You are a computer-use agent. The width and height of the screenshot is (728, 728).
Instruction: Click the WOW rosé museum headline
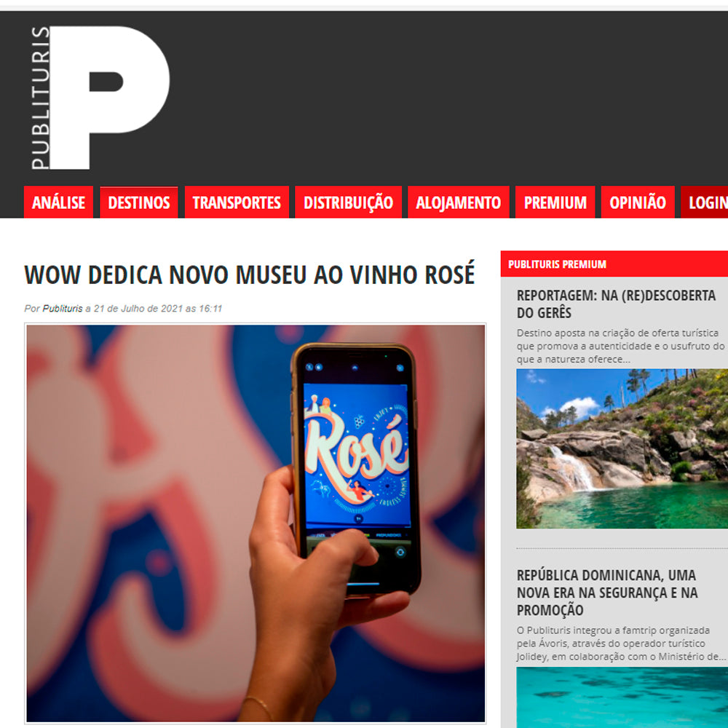pyautogui.click(x=250, y=274)
